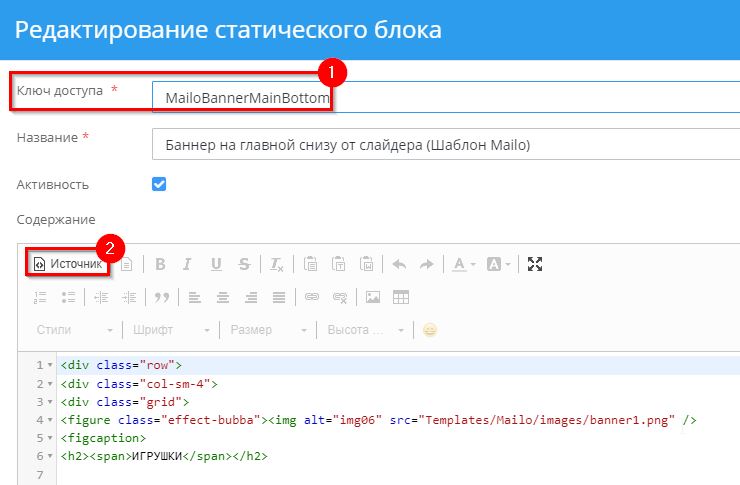Screen dimensions: 740x485
Task: Open the background color picker
Action: [x=498, y=264]
